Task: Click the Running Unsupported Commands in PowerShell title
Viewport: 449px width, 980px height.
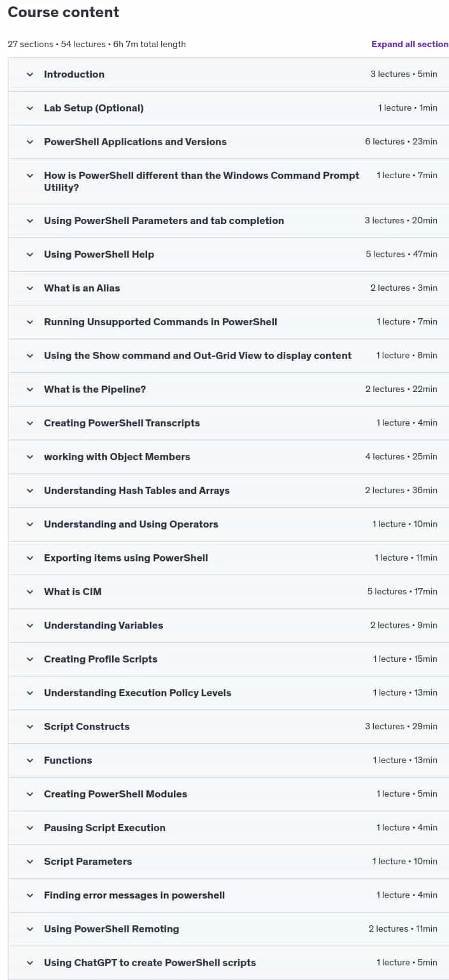Action: coord(160,322)
